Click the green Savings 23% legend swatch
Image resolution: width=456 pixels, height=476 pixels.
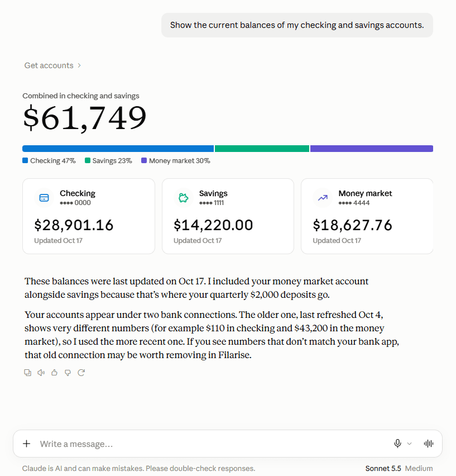click(x=88, y=160)
